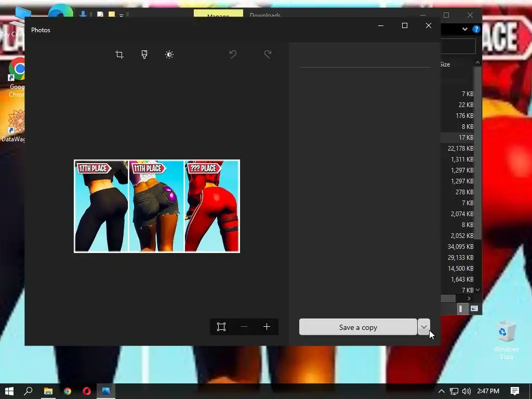
Task: Click the help question mark in File Explorer
Action: (476, 29)
